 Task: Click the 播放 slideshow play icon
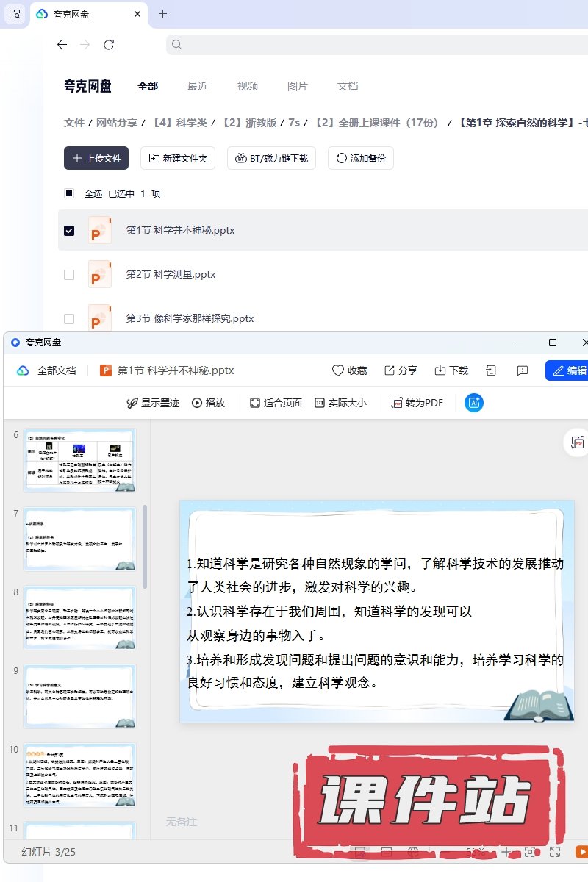[197, 403]
